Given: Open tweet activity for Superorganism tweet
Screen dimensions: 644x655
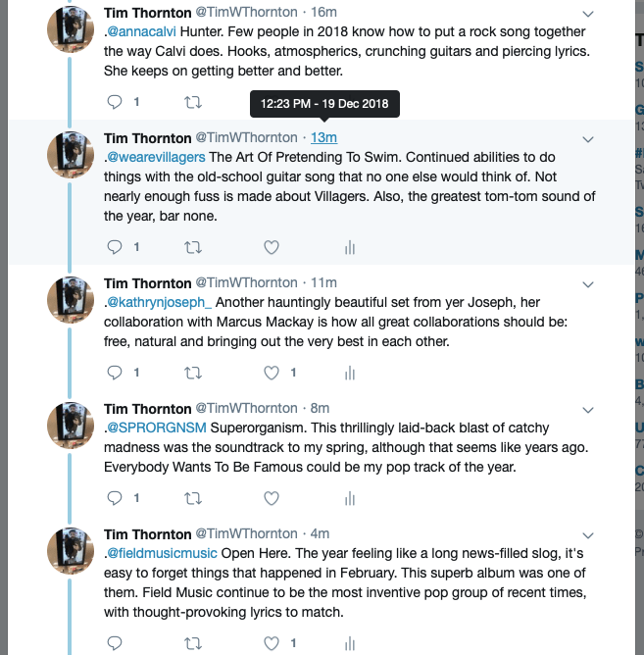Looking at the screenshot, I should [350, 498].
